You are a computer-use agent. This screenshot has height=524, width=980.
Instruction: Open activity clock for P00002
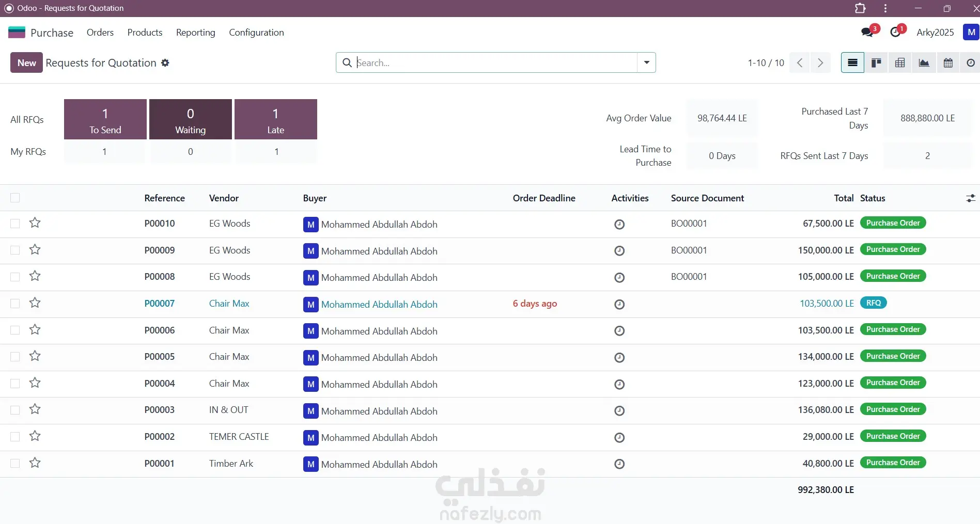click(619, 438)
